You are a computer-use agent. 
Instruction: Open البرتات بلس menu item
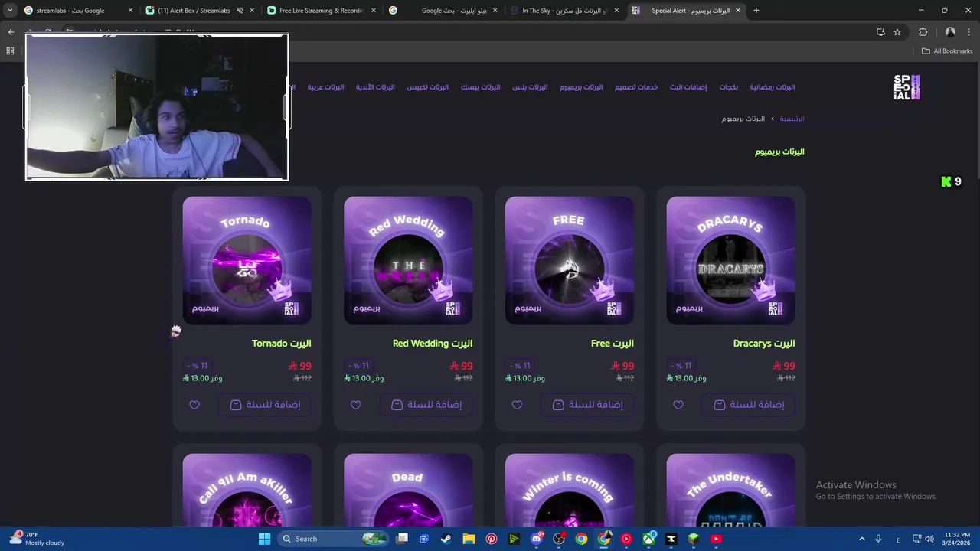click(530, 87)
